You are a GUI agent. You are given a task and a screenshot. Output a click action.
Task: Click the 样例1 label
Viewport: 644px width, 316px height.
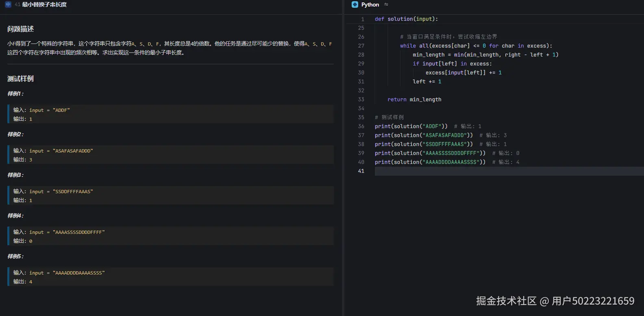click(15, 94)
